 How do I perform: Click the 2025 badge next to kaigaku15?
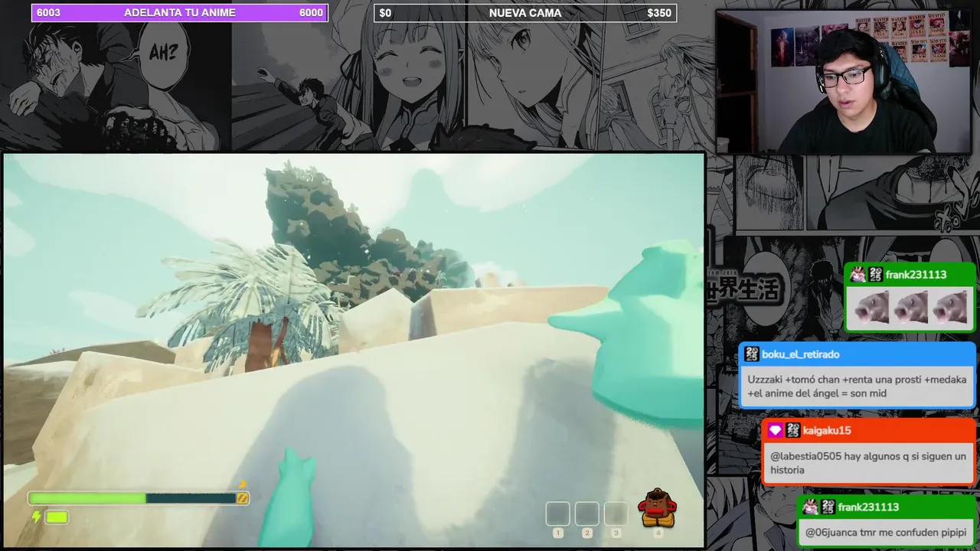(792, 431)
